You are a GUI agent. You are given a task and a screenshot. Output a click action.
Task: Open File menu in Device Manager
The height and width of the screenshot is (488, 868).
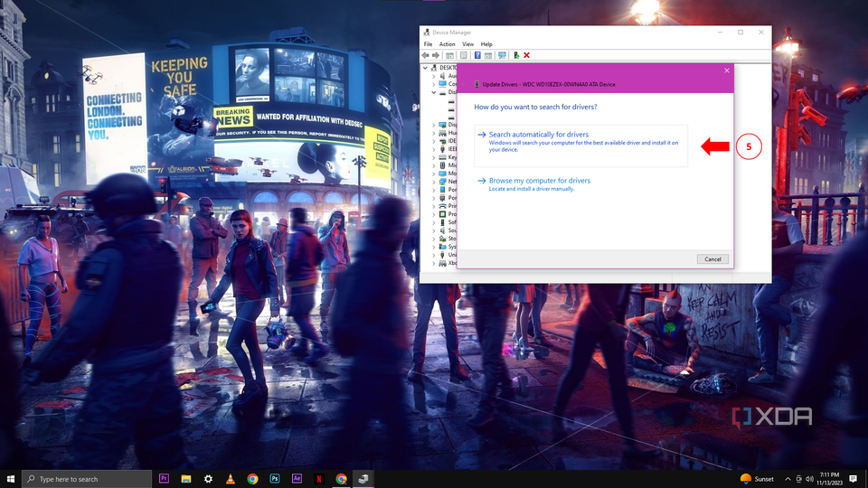(x=428, y=44)
